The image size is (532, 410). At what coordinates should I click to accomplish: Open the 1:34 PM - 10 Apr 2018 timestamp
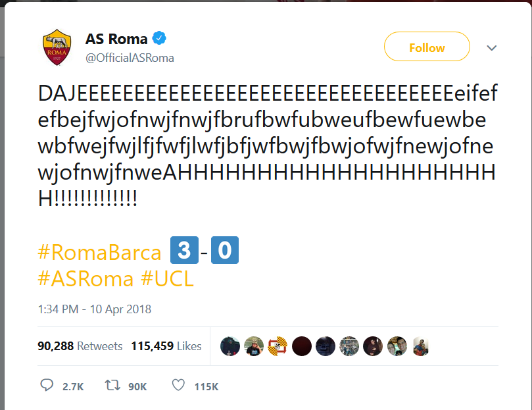(x=95, y=309)
